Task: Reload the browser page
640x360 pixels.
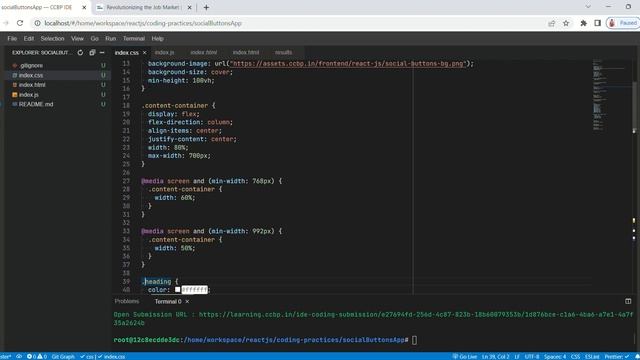Action: pyautogui.click(x=20, y=23)
